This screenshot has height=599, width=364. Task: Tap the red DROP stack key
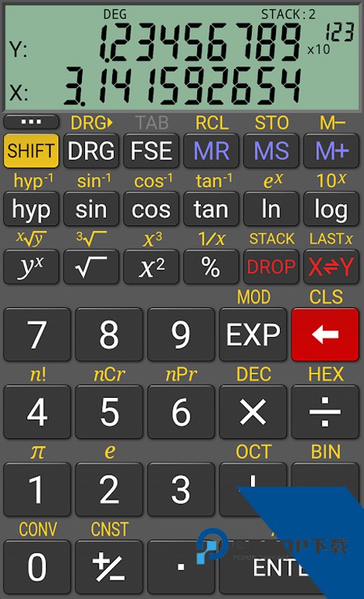pyautogui.click(x=271, y=266)
